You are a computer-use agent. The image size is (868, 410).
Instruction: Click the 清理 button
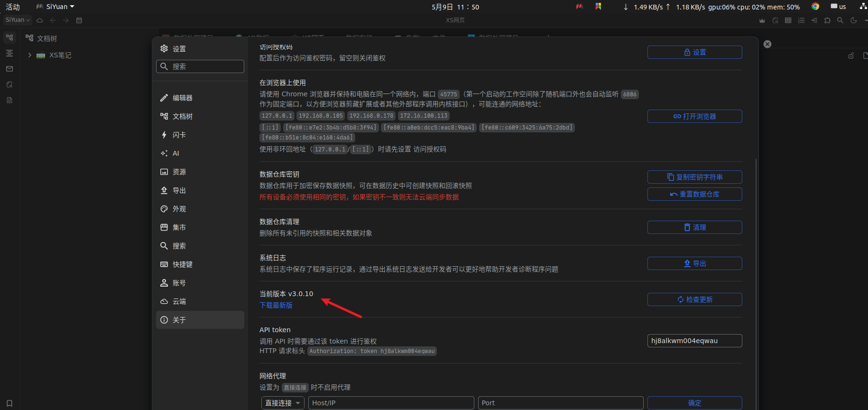(x=695, y=227)
